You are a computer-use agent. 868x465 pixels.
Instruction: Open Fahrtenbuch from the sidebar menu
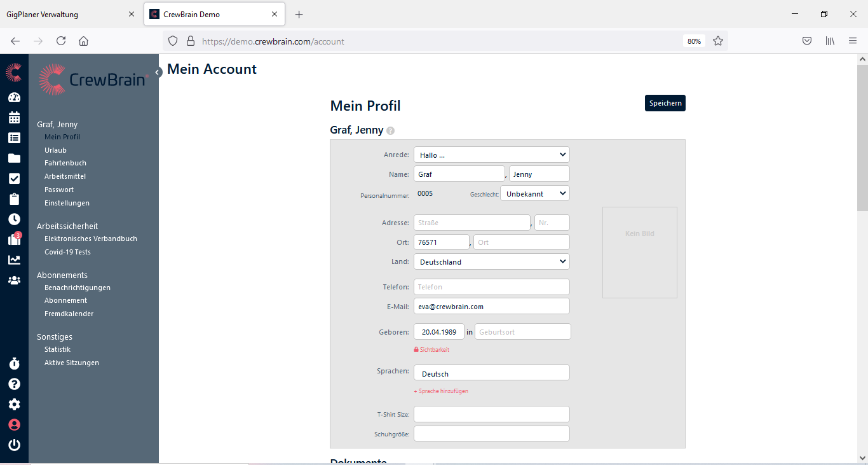click(x=65, y=163)
